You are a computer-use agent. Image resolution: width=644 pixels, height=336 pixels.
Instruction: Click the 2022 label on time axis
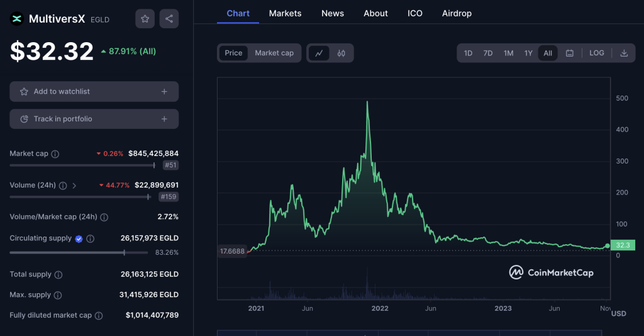click(x=380, y=308)
